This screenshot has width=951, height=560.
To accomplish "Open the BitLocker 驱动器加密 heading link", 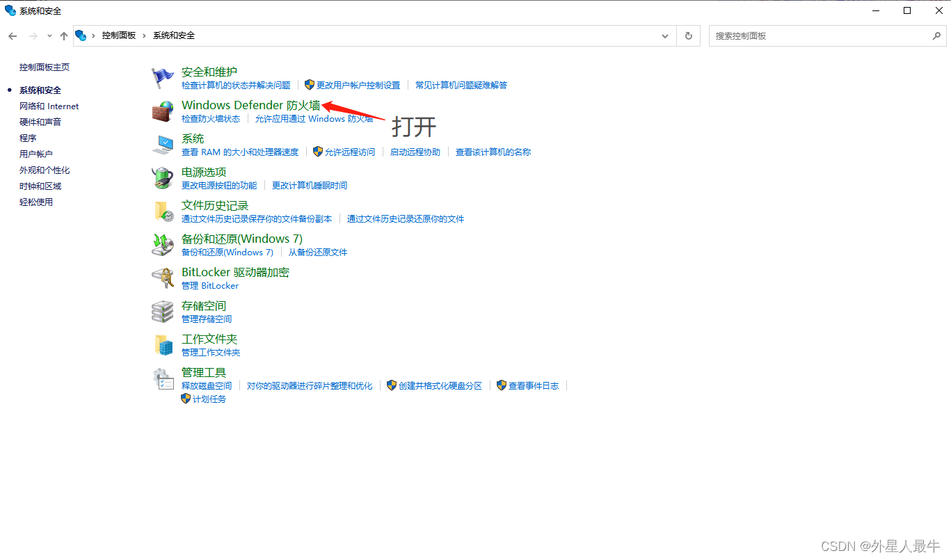I will pos(235,272).
